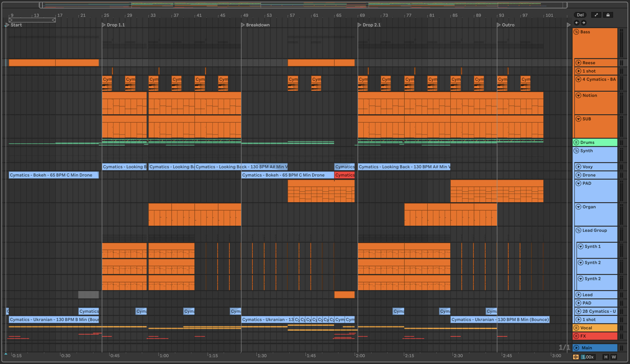Image resolution: width=630 pixels, height=364 pixels.
Task: Toggle the H optimize height button
Action: (x=606, y=357)
